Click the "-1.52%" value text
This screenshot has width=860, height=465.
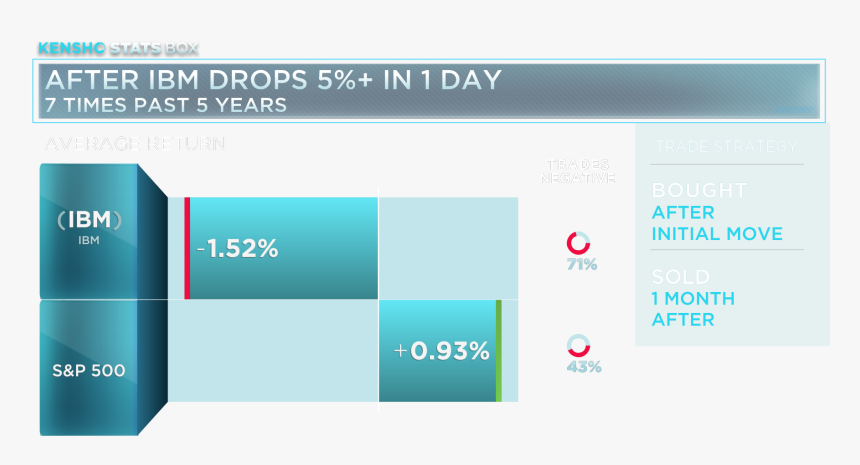(x=237, y=249)
